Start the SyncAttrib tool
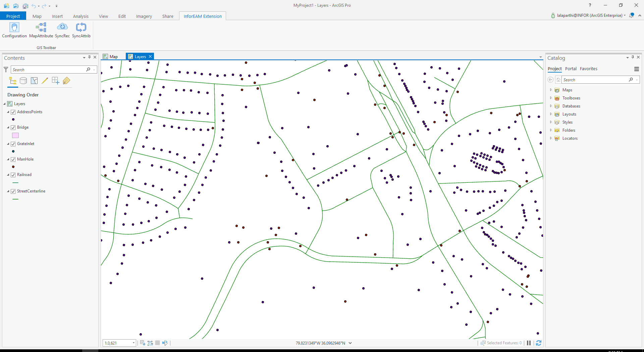The image size is (644, 352). (x=81, y=30)
